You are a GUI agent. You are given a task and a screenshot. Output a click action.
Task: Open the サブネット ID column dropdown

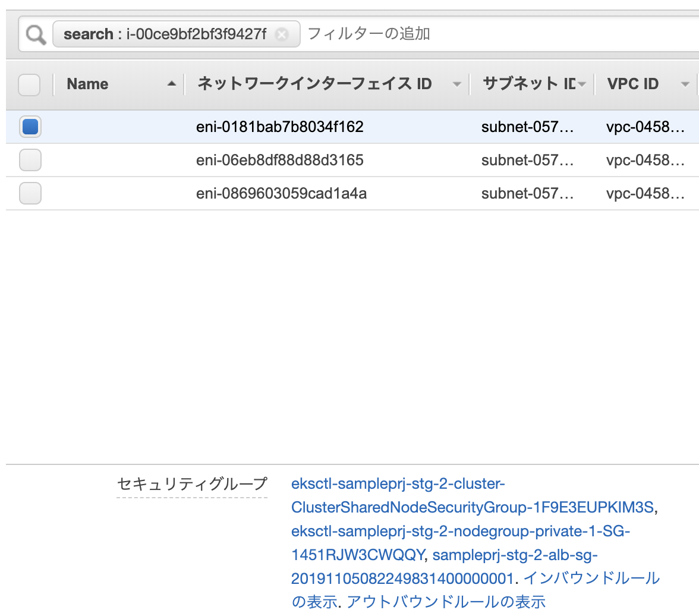583,84
